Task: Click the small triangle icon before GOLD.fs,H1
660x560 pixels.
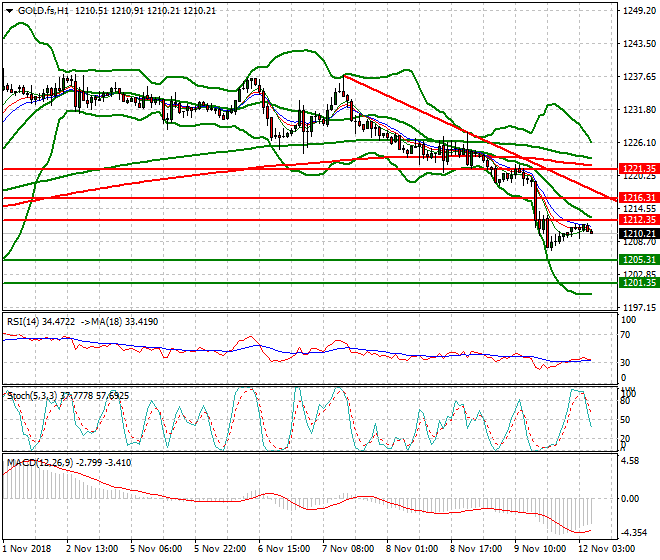Action: (8, 10)
